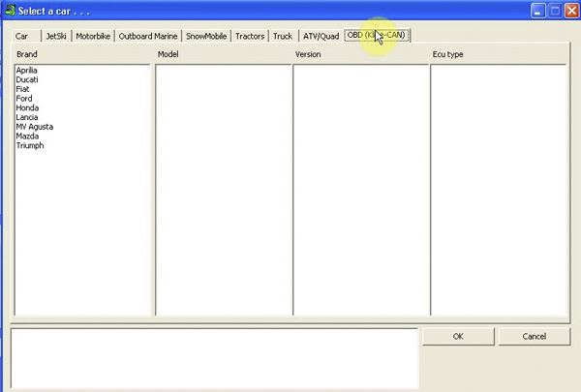This screenshot has height=392, width=581.
Task: Click the empty description text box
Action: (214, 357)
